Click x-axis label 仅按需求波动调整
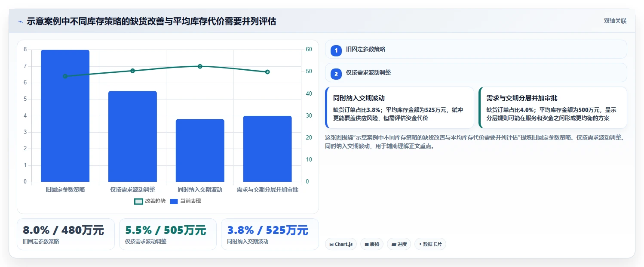Screen dimensions: 644x267 click(x=132, y=189)
